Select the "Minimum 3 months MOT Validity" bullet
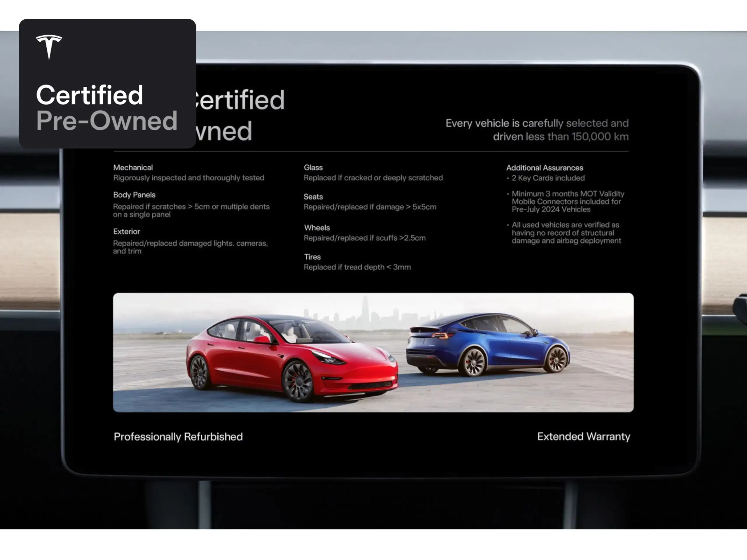 click(566, 202)
